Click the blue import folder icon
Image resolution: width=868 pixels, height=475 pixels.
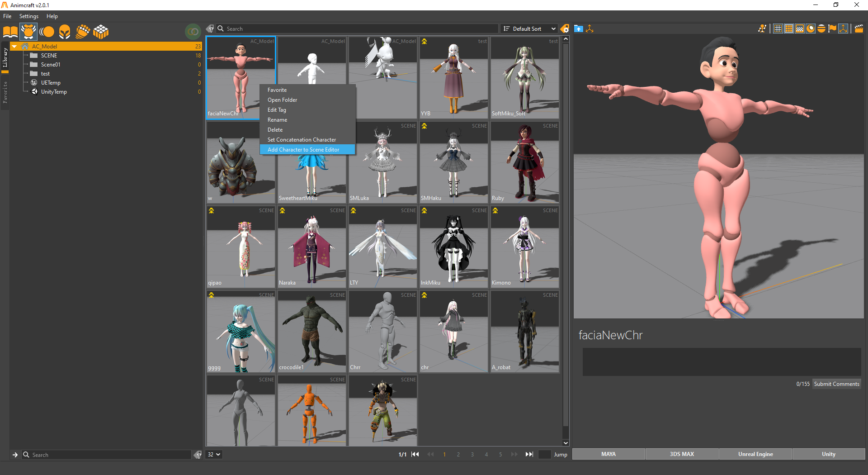578,28
